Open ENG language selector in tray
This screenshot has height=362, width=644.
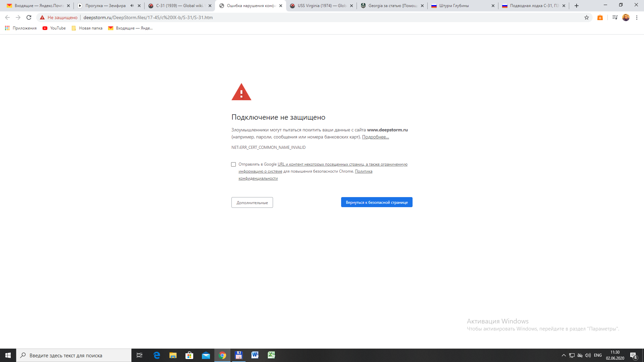point(598,355)
